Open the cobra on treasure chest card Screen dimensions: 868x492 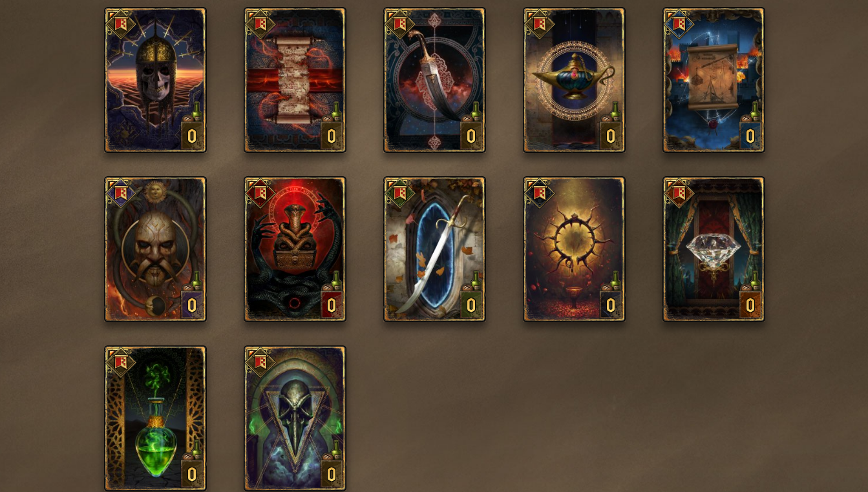[295, 249]
